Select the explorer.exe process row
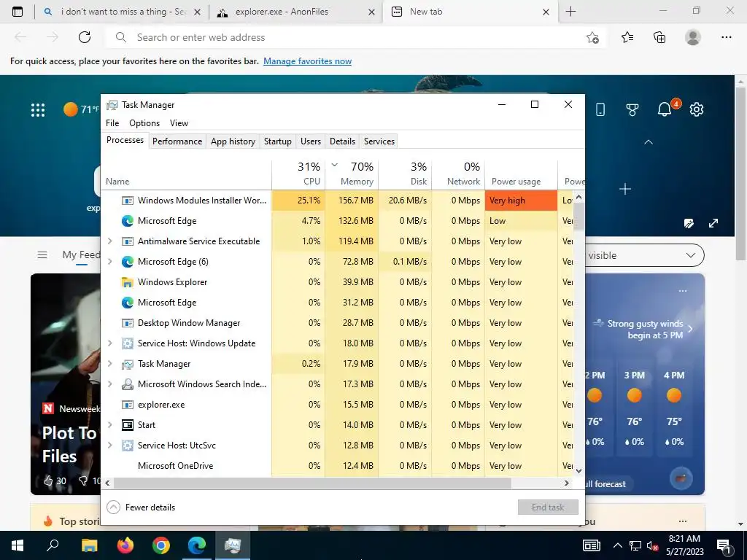This screenshot has height=560, width=747. [338, 405]
